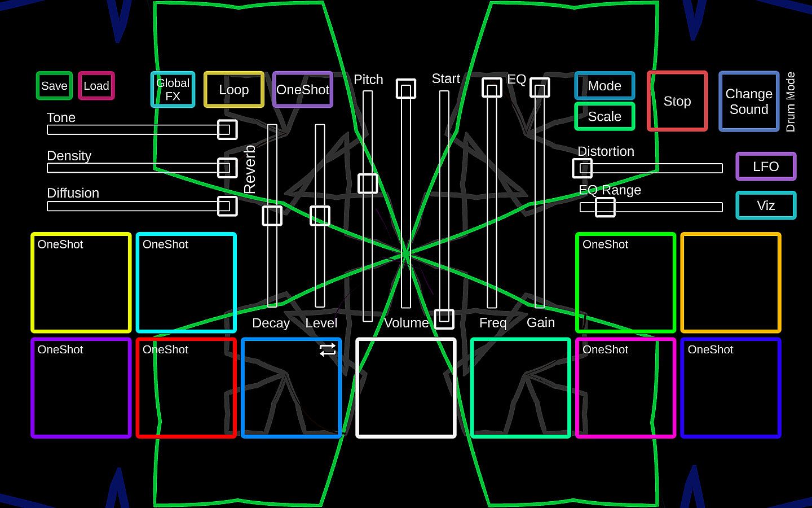Image resolution: width=812 pixels, height=508 pixels.
Task: Tap the yellow OneShot drum pad
Action: 81,283
